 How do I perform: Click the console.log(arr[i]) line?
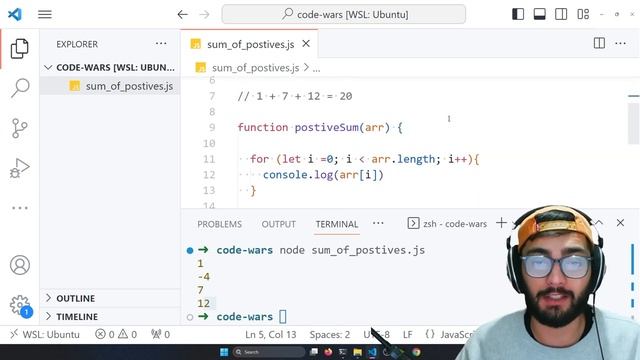[323, 175]
